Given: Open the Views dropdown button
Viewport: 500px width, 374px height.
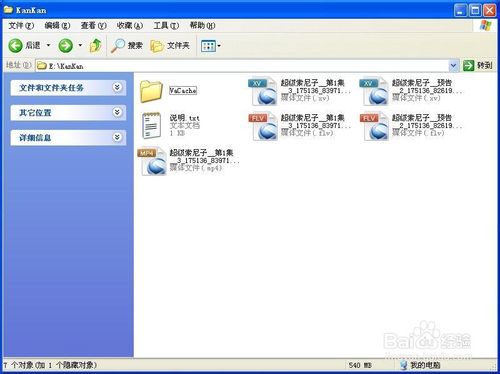Looking at the screenshot, I should point(211,46).
